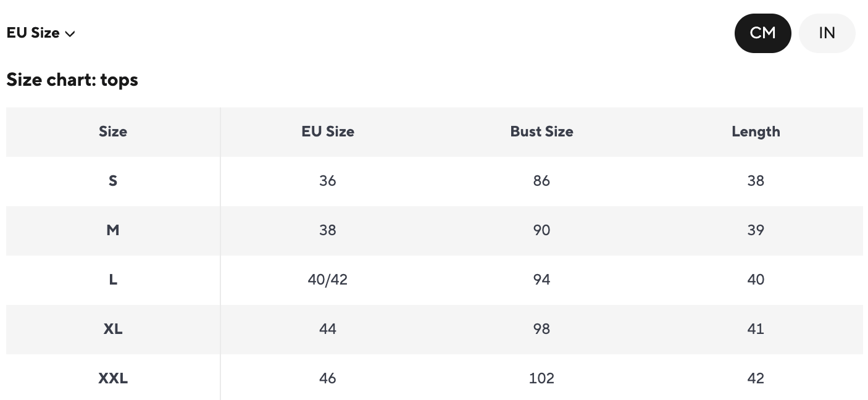This screenshot has width=868, height=400.
Task: Click the EU size 46 cell
Action: click(328, 378)
